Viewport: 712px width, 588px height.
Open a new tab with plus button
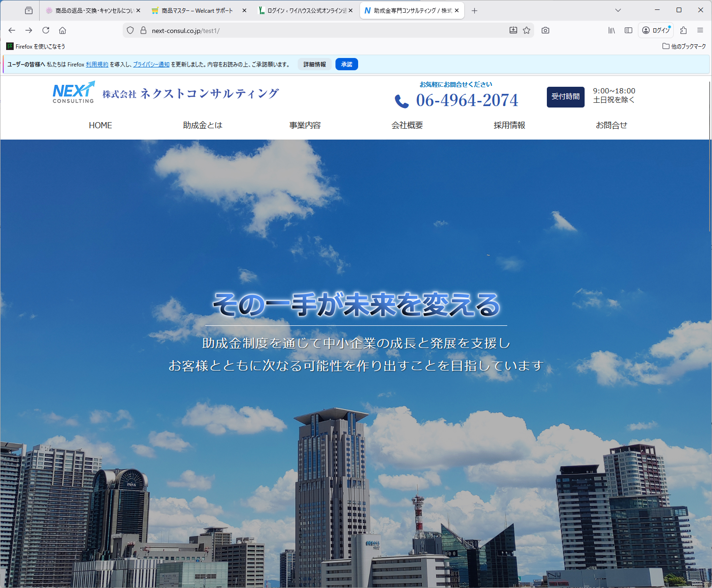(475, 10)
